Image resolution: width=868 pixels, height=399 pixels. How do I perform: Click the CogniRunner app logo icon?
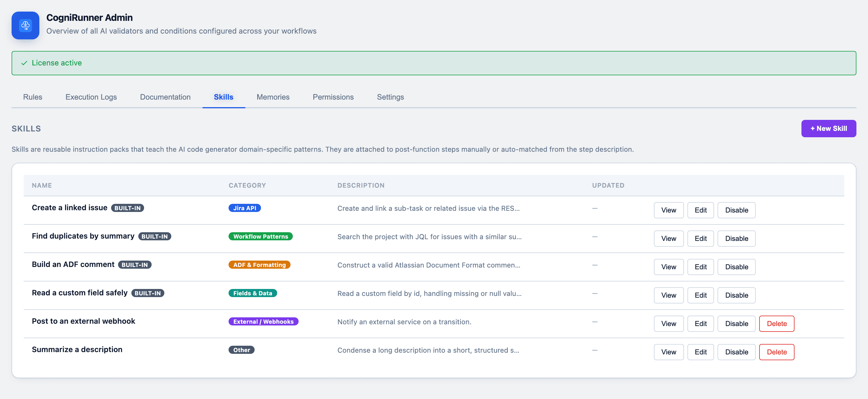coord(25,25)
